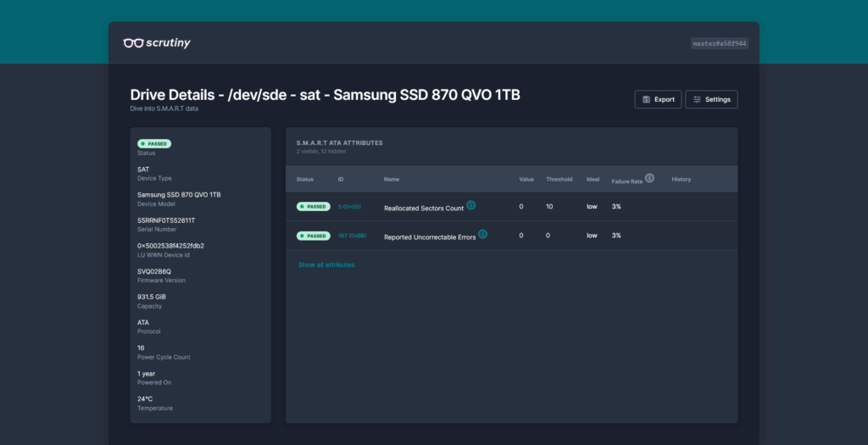Click info icon beside Reported Uncorrectable Errors

click(x=482, y=234)
